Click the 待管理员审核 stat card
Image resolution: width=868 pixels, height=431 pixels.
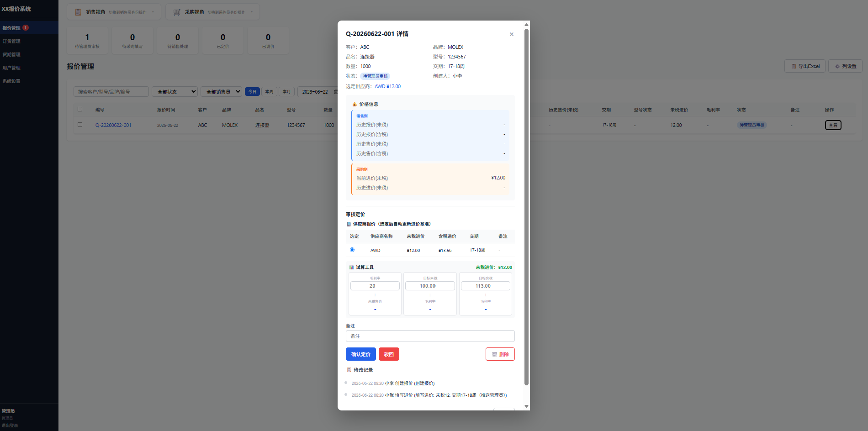pyautogui.click(x=87, y=41)
